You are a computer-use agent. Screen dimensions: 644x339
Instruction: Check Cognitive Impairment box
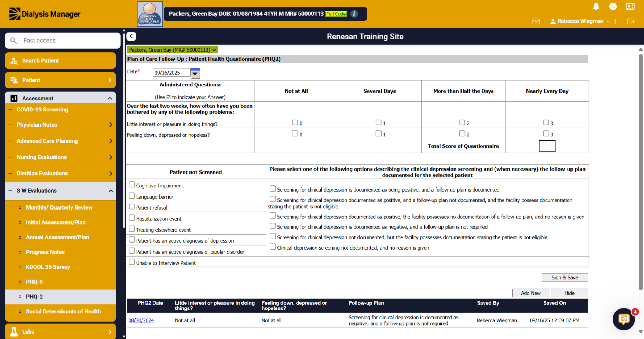pos(132,185)
